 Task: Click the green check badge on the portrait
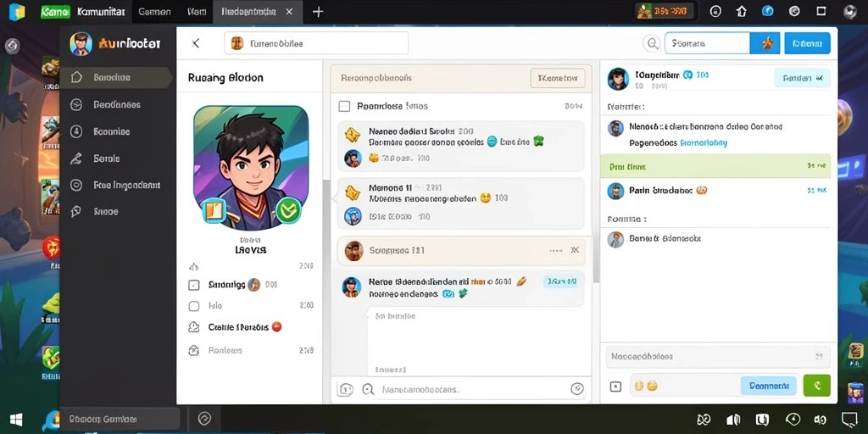point(288,210)
